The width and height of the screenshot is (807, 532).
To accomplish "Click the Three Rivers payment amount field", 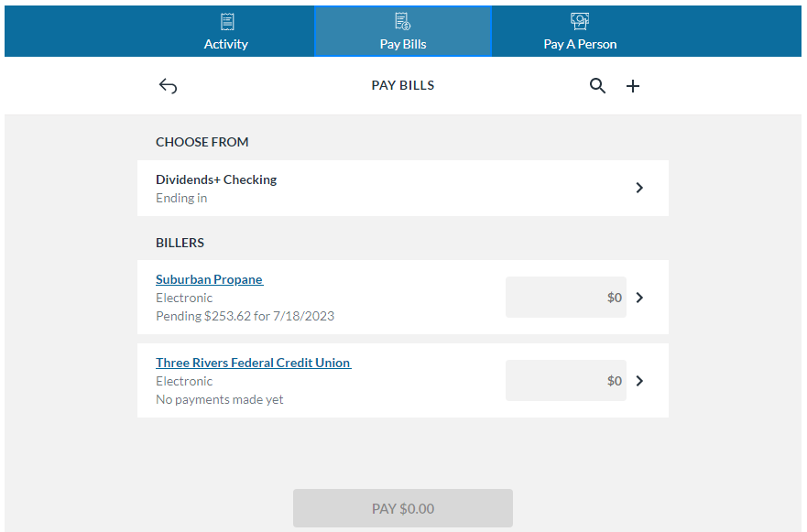I will click(565, 380).
